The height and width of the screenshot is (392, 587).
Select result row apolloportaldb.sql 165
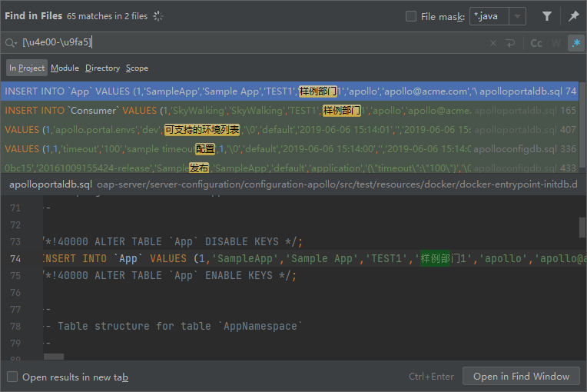(290, 111)
